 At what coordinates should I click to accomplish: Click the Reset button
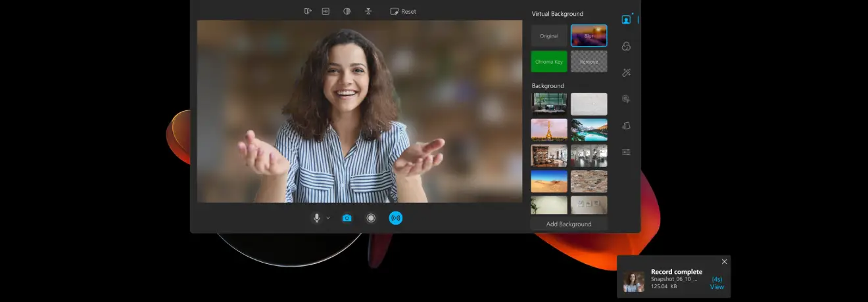pyautogui.click(x=403, y=11)
